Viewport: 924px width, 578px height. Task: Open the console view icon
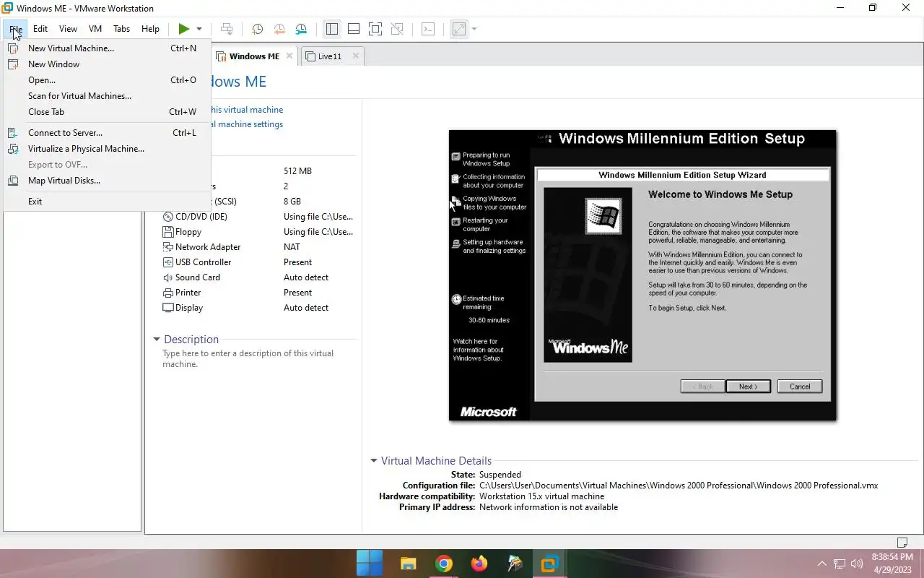click(x=428, y=29)
